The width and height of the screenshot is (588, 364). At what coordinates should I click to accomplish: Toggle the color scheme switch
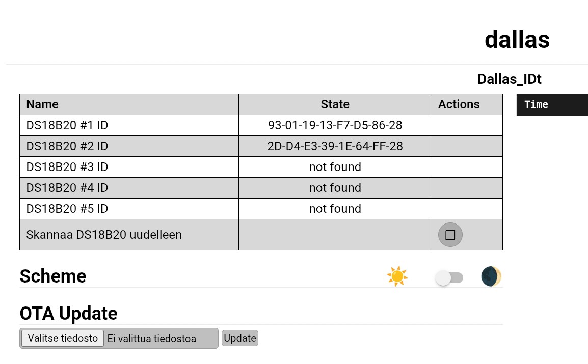[449, 278]
